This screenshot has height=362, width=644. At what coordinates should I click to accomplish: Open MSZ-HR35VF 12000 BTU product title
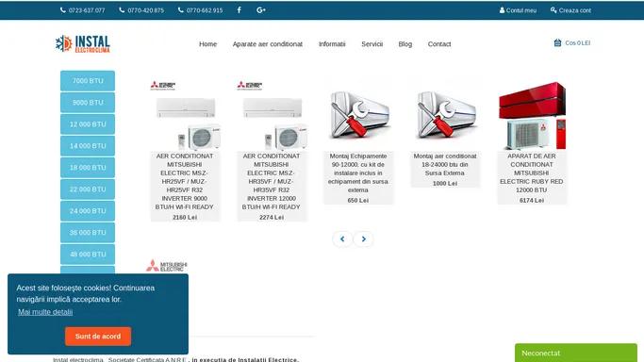pyautogui.click(x=271, y=181)
